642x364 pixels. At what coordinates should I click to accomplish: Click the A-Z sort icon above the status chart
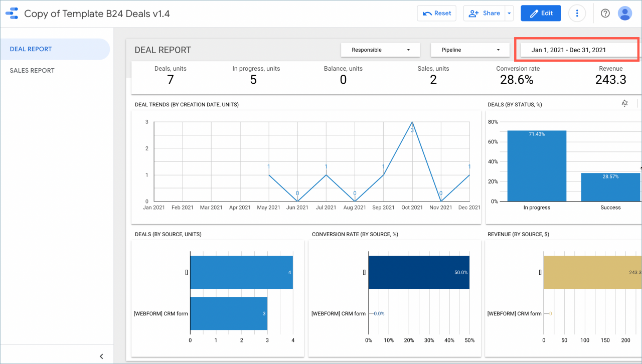tap(624, 103)
